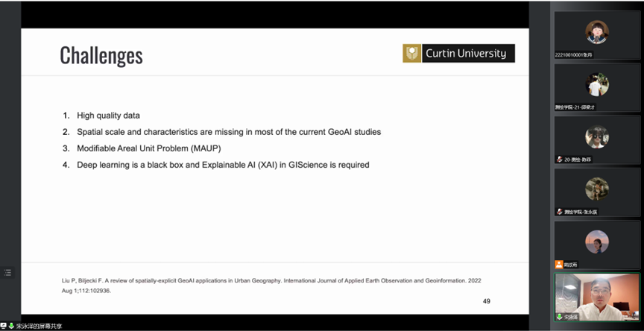This screenshot has height=331, width=644.
Task: Click the Curtin University crest icon
Action: (x=412, y=54)
